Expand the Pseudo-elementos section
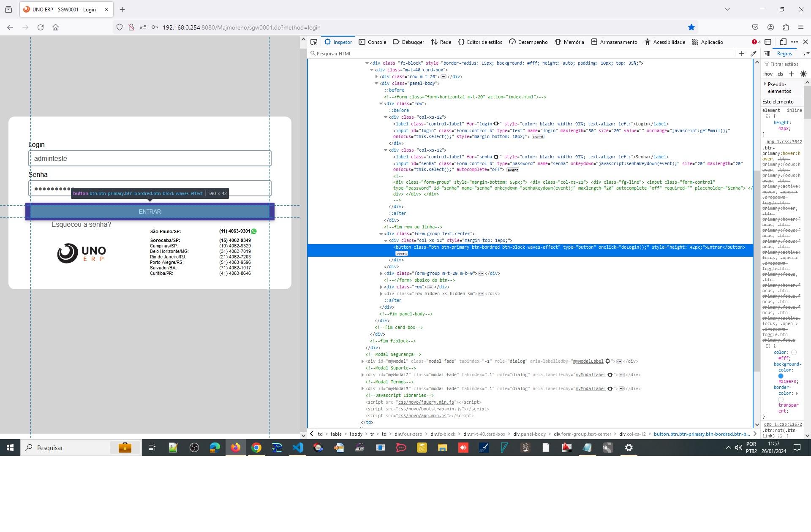This screenshot has width=811, height=532. [x=765, y=84]
